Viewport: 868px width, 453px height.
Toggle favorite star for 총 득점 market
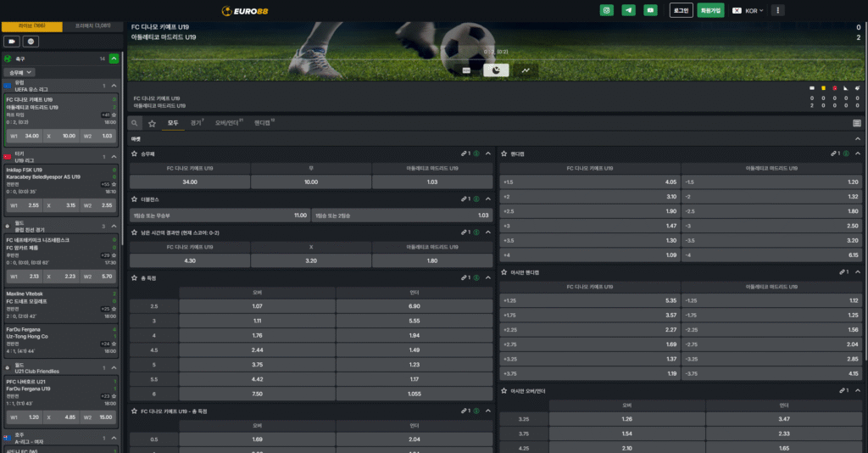point(135,277)
